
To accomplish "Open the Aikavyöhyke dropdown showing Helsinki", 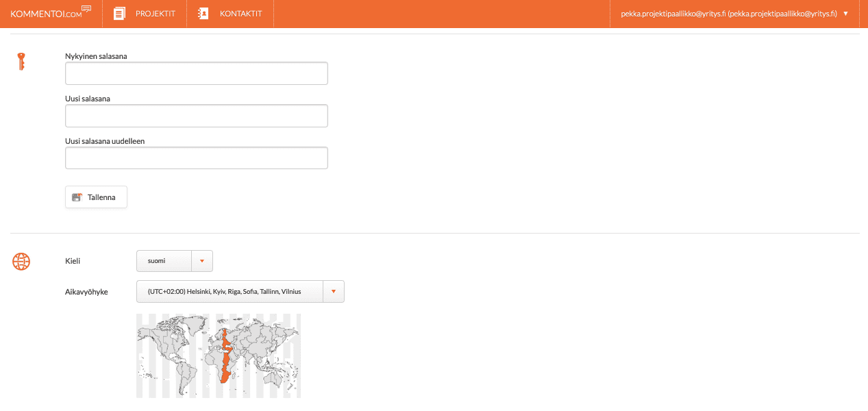I will click(x=230, y=291).
